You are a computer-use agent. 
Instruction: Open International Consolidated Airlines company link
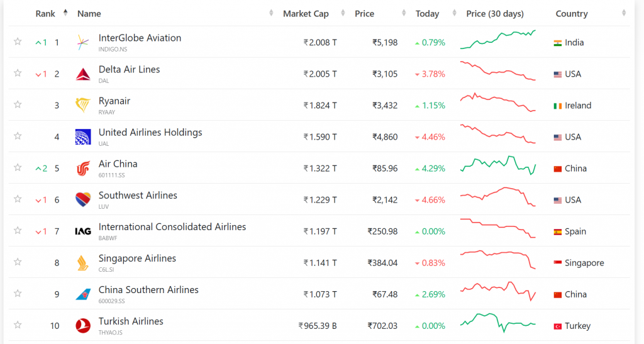click(x=172, y=227)
